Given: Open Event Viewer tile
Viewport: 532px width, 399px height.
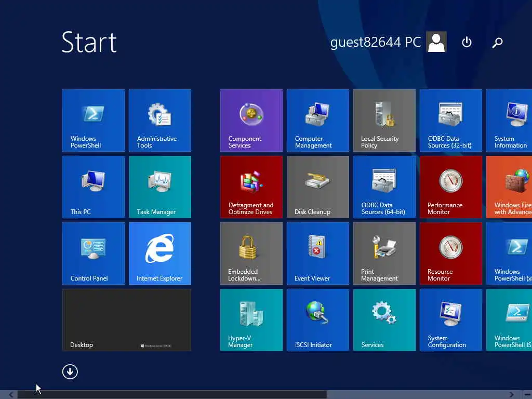Looking at the screenshot, I should click(x=317, y=254).
